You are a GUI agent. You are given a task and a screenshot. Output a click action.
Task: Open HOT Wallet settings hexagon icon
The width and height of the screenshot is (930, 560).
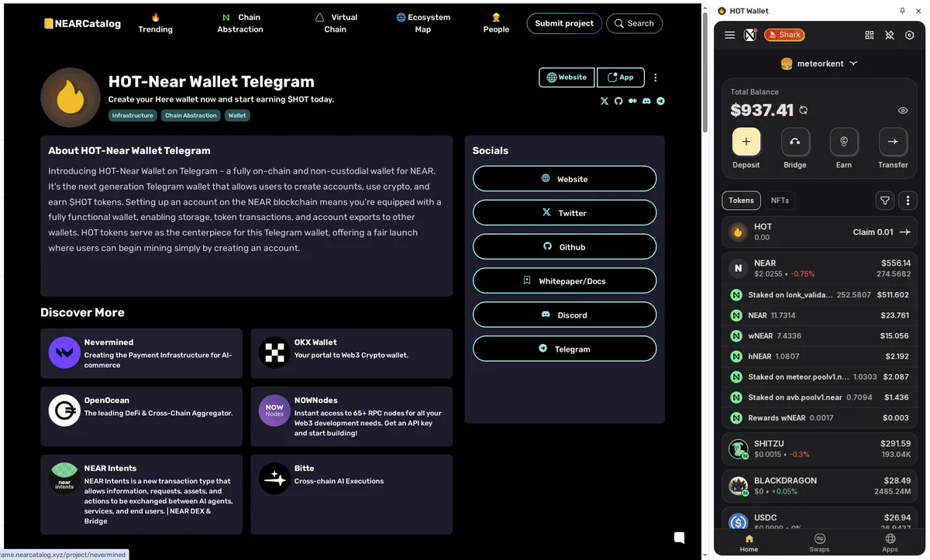pos(910,35)
